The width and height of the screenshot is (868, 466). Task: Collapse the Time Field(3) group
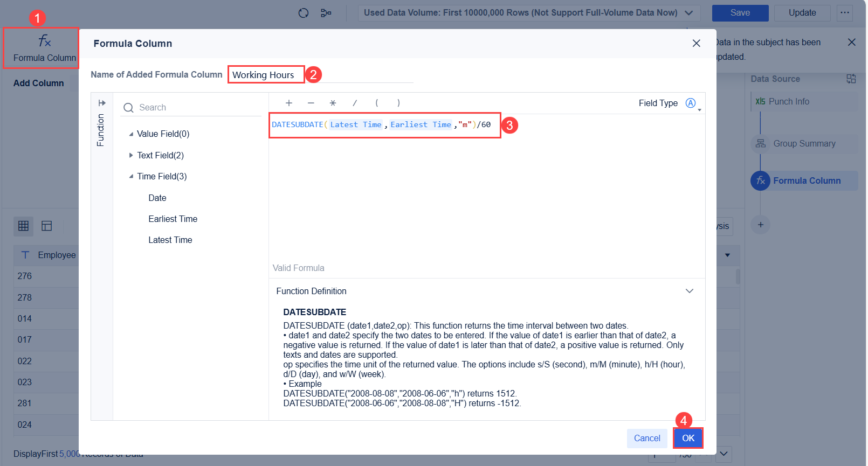[131, 177]
